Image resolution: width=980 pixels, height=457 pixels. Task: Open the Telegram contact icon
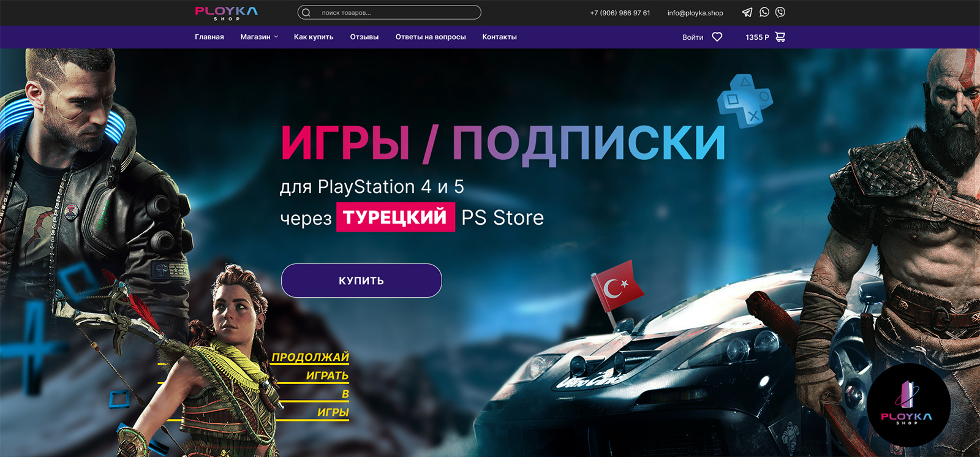[x=747, y=12]
